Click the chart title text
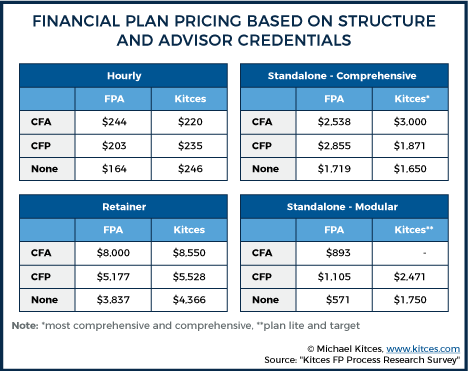This screenshot has width=468, height=371. [x=234, y=31]
